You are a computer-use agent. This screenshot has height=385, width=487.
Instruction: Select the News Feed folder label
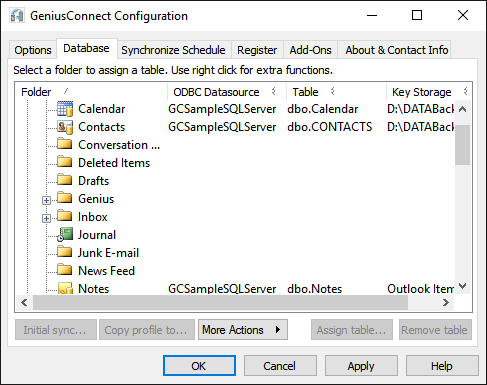(x=106, y=271)
